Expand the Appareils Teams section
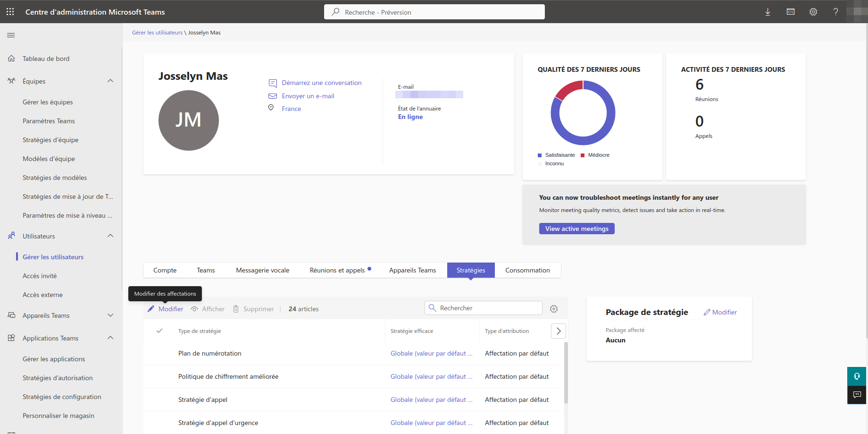This screenshot has height=434, width=868. pos(110,315)
